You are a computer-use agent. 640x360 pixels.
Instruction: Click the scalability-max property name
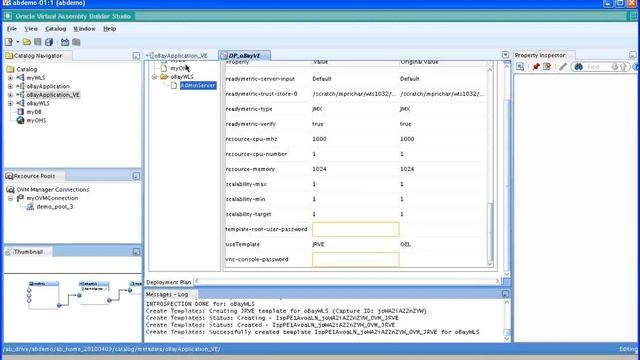[x=246, y=184]
